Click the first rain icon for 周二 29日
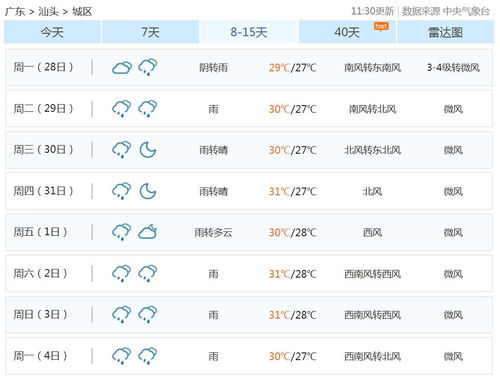500x377 pixels. [x=121, y=109]
